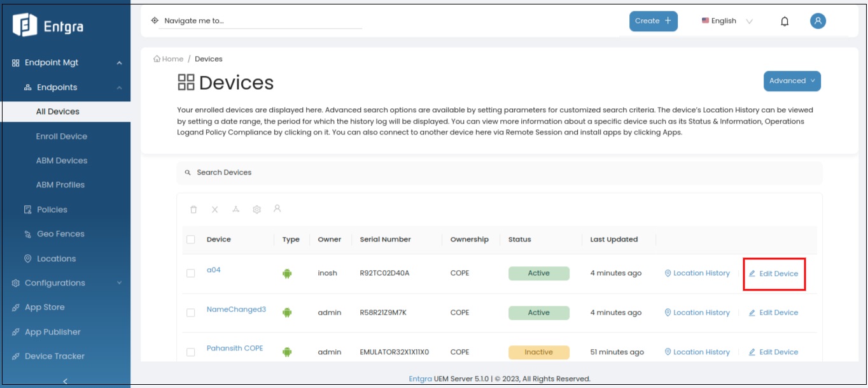Viewport: 868px width, 388px height.
Task: Tick the NameChanged3 device checkbox
Action: click(x=191, y=313)
